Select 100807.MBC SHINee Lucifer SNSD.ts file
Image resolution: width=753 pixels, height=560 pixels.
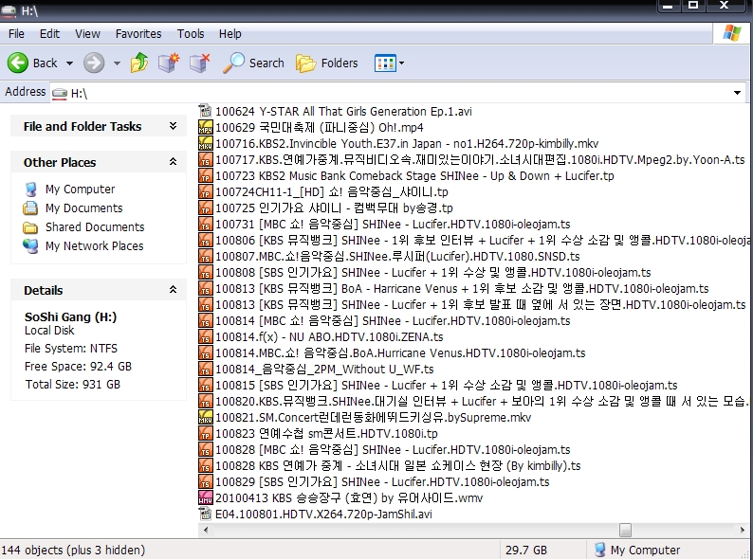click(397, 256)
